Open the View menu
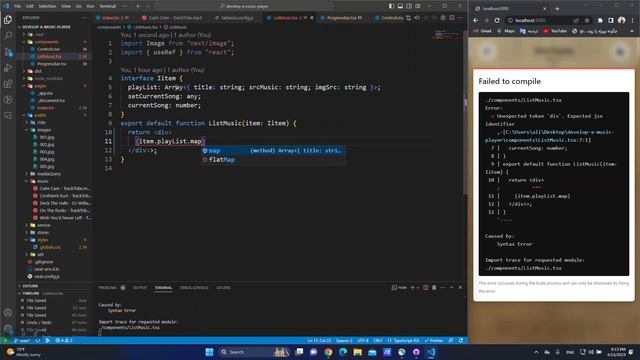The width and height of the screenshot is (640, 360). (x=66, y=6)
